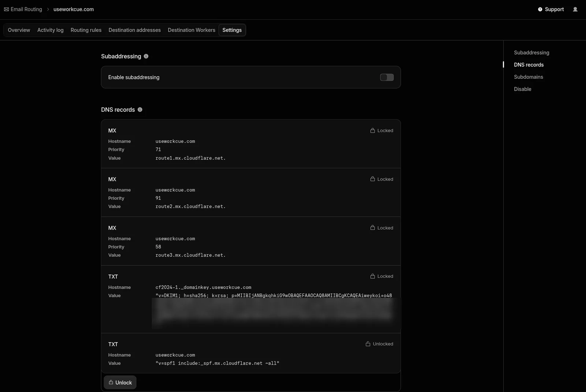Click the lock icon on route3 MX record

pos(372,228)
